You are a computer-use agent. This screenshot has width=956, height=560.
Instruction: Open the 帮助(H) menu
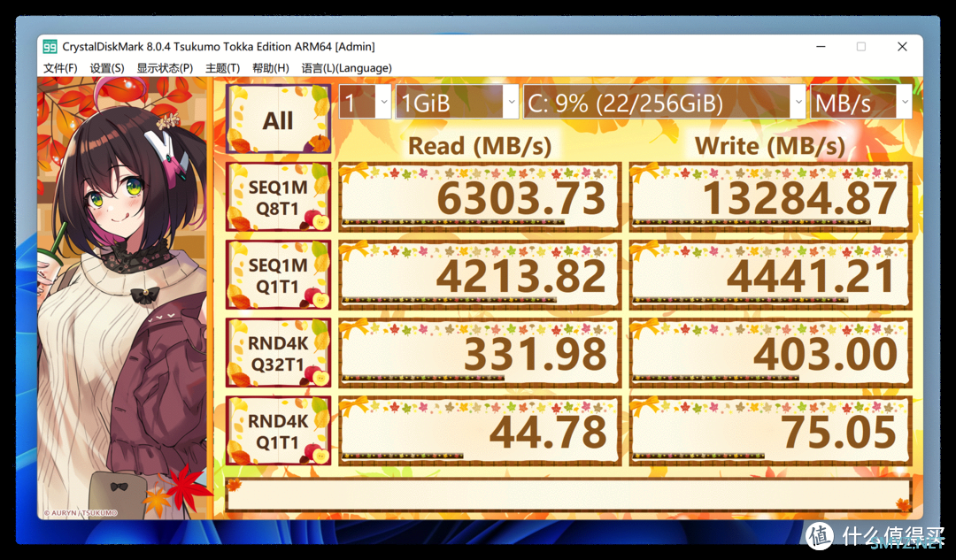271,67
